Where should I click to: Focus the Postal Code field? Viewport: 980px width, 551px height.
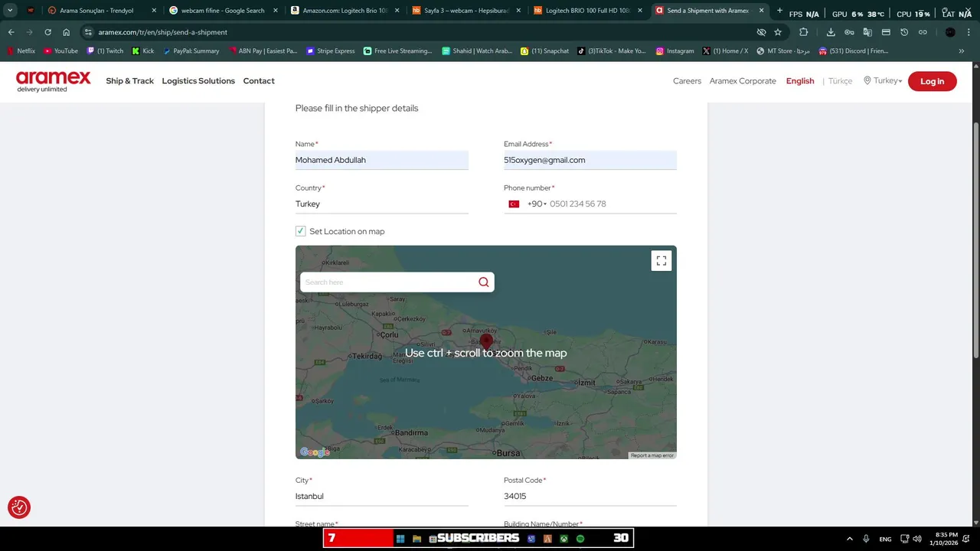click(590, 496)
